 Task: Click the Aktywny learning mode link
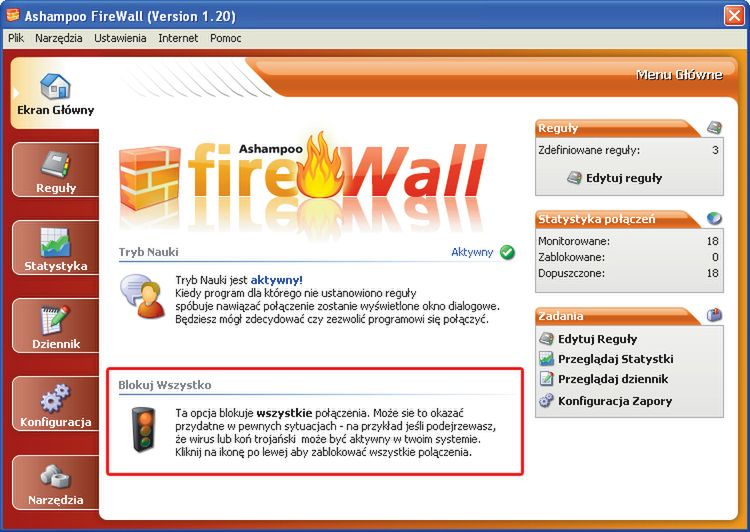tap(472, 252)
